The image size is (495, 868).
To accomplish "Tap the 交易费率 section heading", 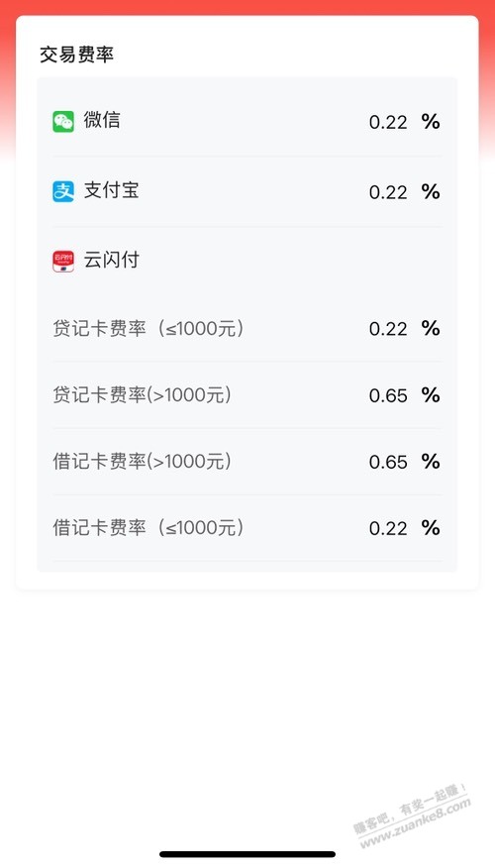I will click(77, 54).
